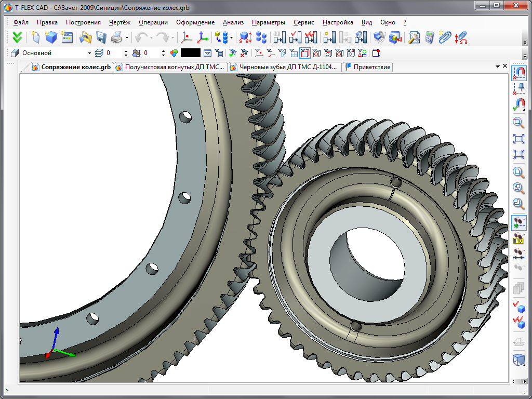Screen dimensions: 532x399
Task: Expand the main toolbar overflow chevron
Action: pos(525,43)
